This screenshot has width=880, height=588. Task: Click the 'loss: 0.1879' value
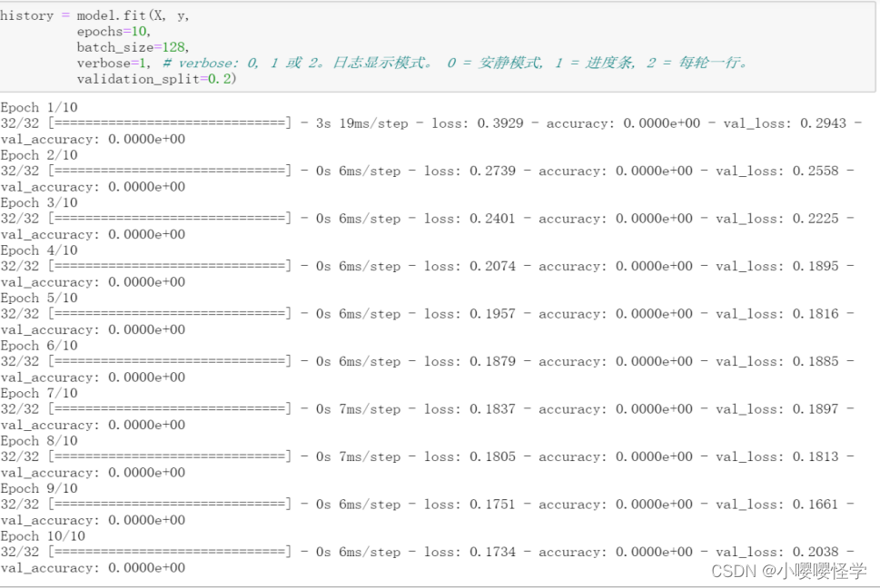pyautogui.click(x=470, y=361)
